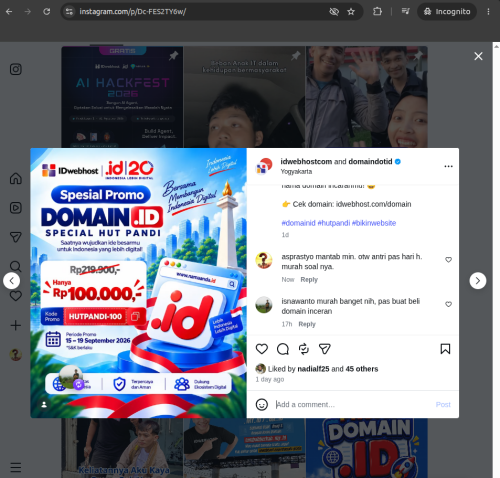Image resolution: width=500 pixels, height=478 pixels.
Task: Like isnawanto's comment
Action: coord(448,304)
